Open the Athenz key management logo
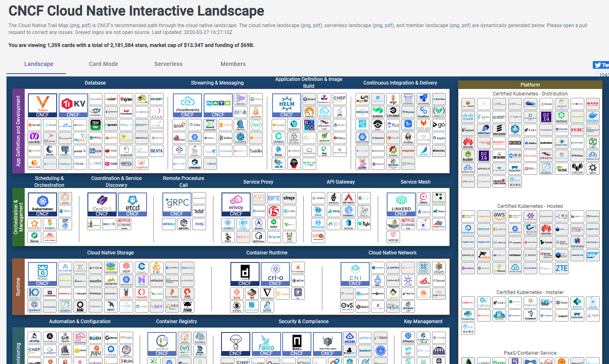 click(408, 338)
